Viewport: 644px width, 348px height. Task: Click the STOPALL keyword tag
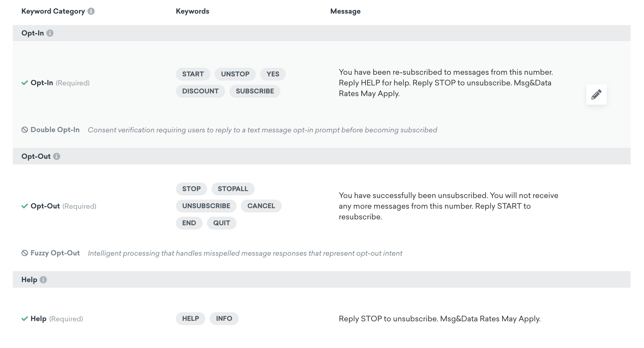pos(233,189)
